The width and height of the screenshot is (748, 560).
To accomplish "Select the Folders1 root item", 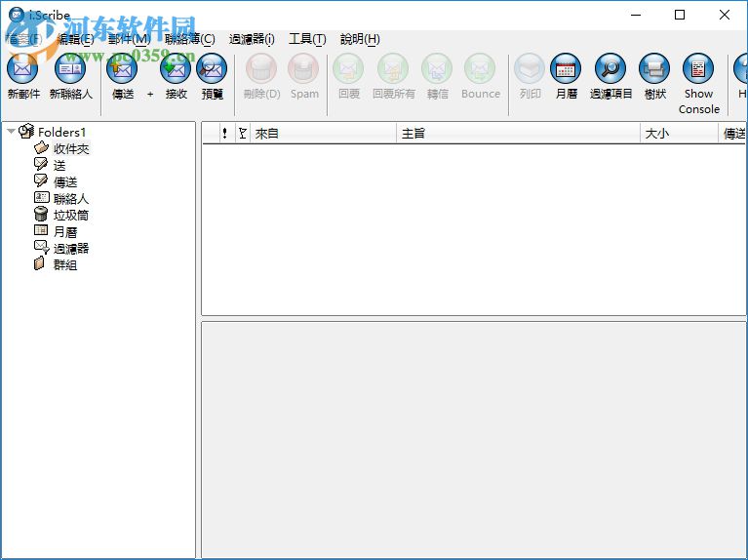I will pyautogui.click(x=61, y=132).
